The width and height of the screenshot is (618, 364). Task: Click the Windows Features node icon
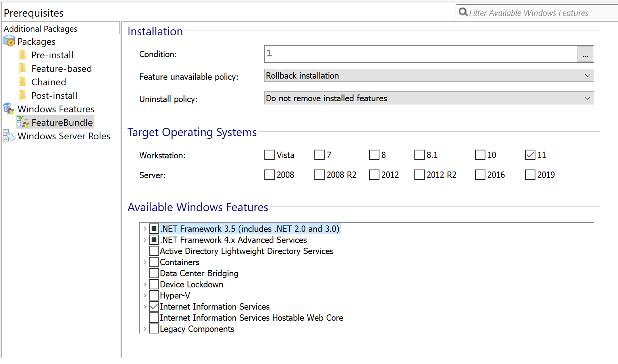pyautogui.click(x=9, y=109)
